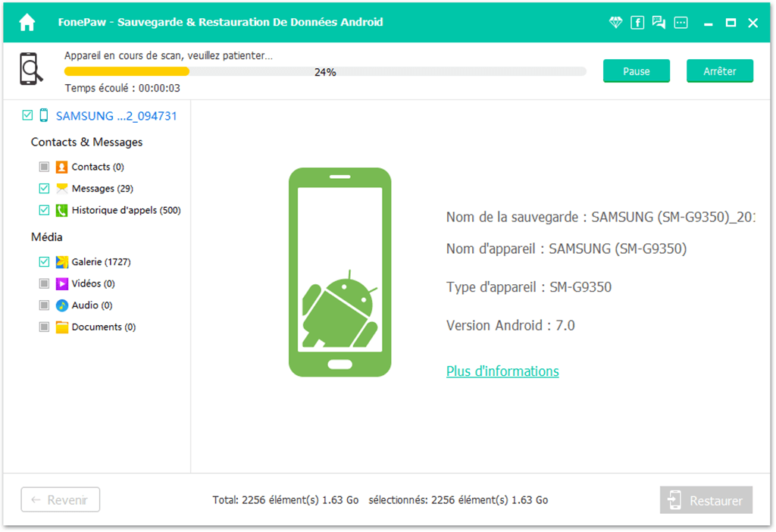This screenshot has height=532, width=776.
Task: Click the Total 2256 élément(s) status text
Action: point(286,500)
